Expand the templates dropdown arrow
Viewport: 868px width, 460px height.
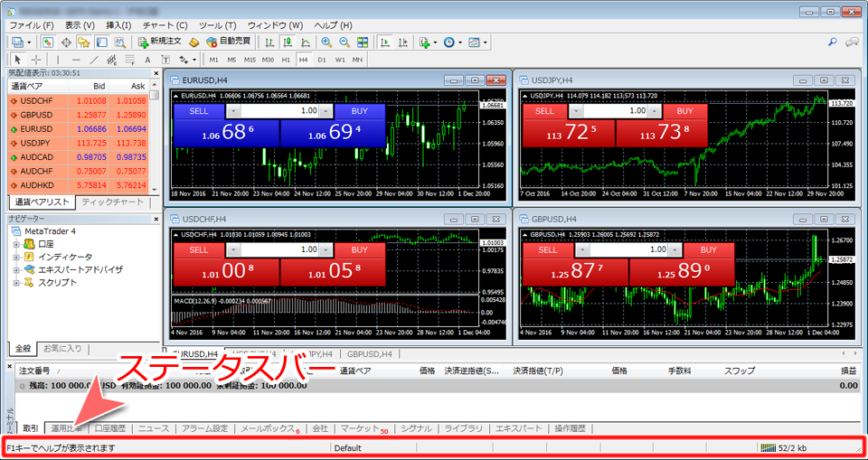click(485, 42)
